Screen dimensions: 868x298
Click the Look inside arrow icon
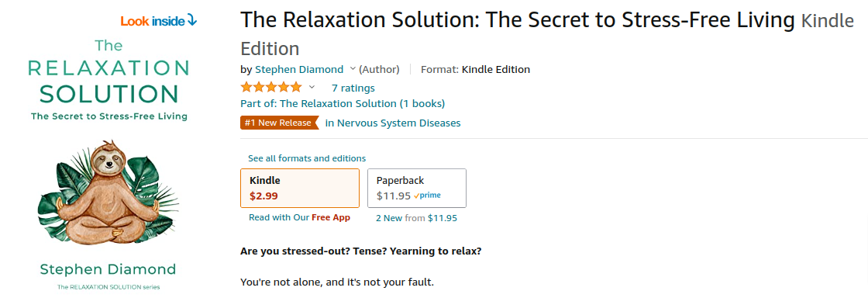[192, 21]
